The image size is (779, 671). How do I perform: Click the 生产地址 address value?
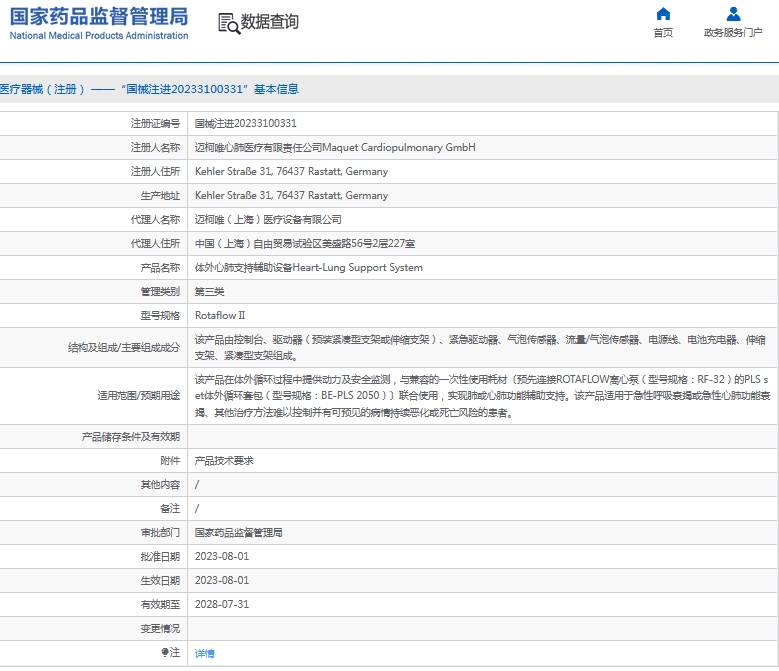(291, 195)
